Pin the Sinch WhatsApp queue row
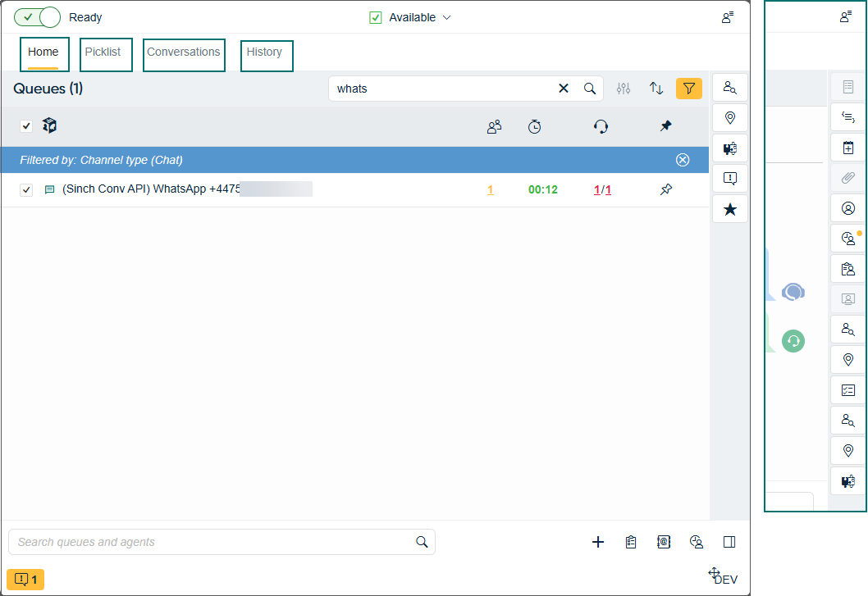 pyautogui.click(x=665, y=189)
